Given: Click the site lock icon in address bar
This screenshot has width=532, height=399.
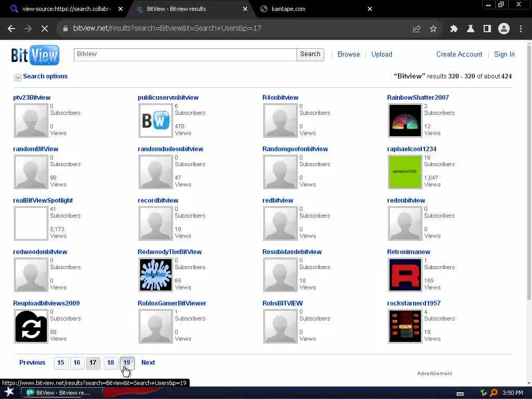Looking at the screenshot, I should [65, 29].
